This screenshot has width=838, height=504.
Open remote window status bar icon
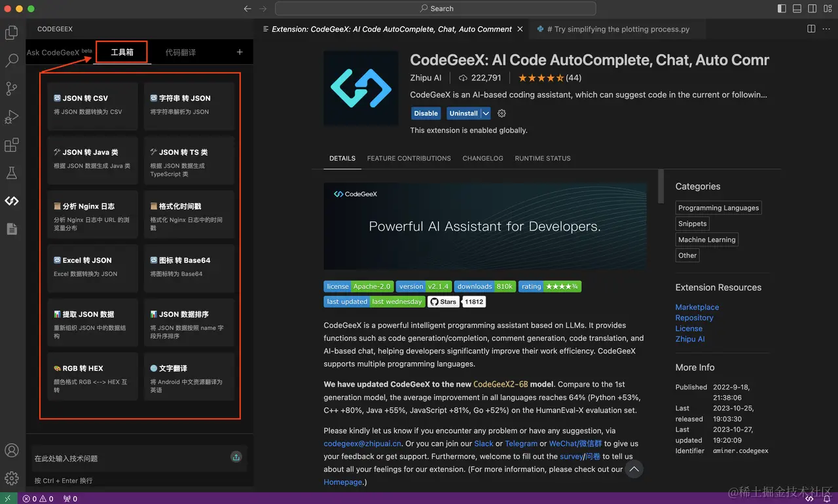9,498
